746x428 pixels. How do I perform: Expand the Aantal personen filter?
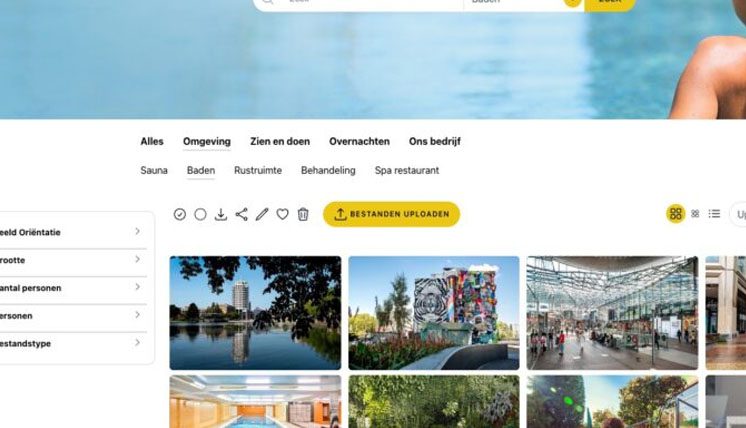[x=73, y=288]
